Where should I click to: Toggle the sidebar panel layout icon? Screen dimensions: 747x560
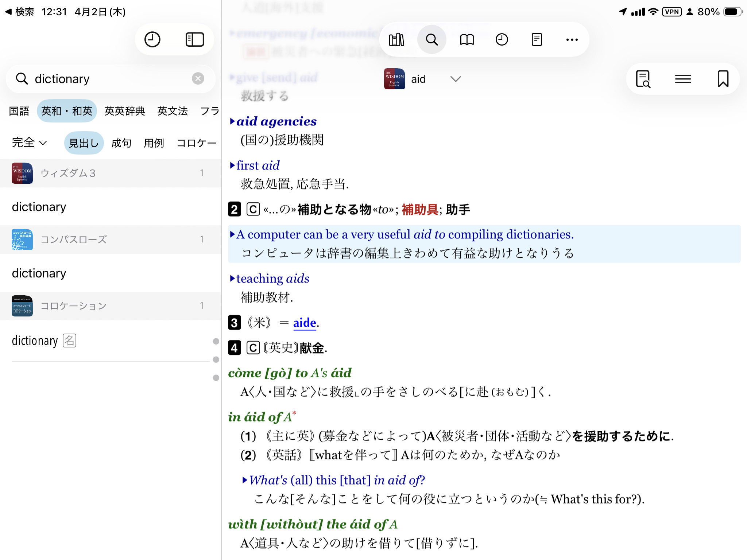click(x=195, y=39)
